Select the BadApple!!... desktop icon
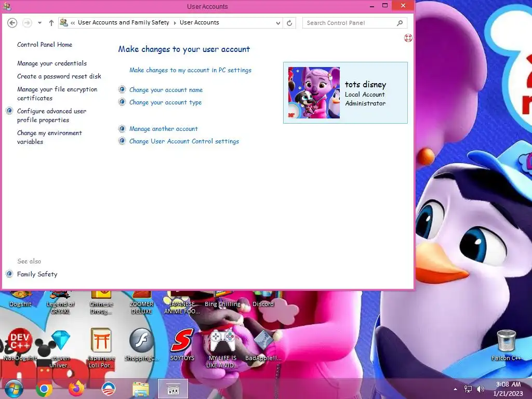The height and width of the screenshot is (399, 532). (x=263, y=345)
